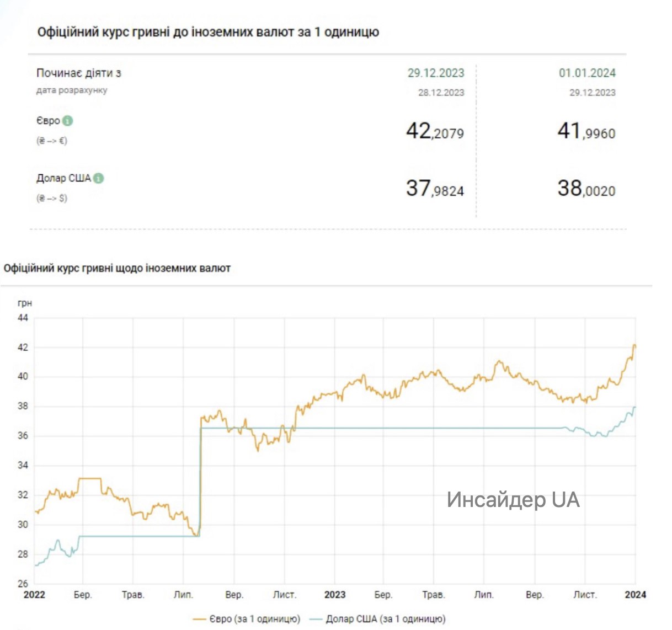Viewport: 672px width, 630px height.
Task: Click the 2023 label on the time axis
Action: tap(335, 595)
